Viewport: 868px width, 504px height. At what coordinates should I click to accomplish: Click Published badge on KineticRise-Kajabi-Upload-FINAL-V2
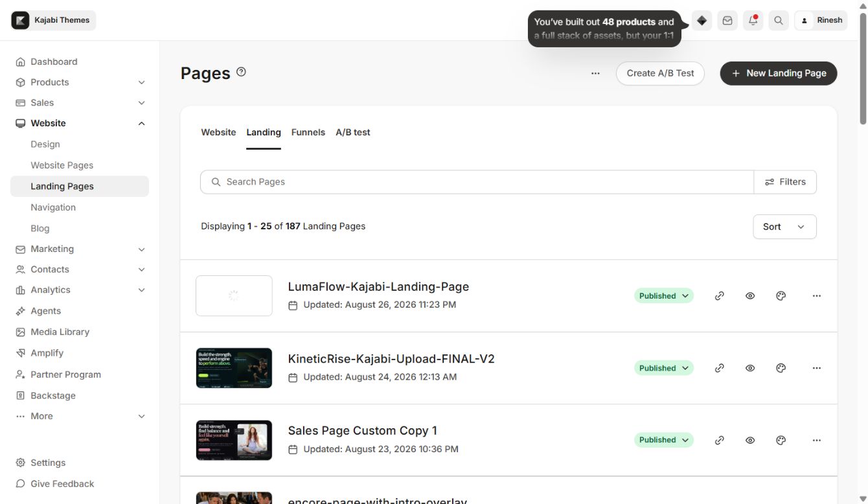[x=663, y=368]
